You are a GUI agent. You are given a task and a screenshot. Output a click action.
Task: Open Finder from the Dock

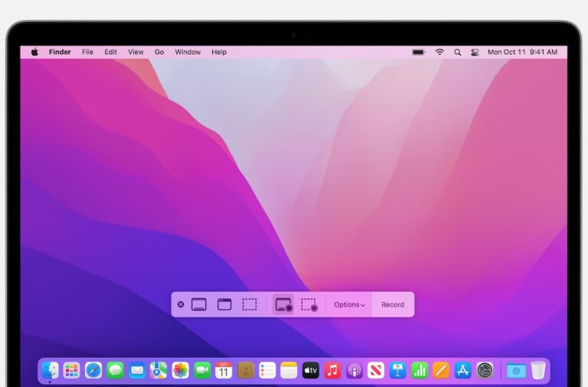coord(51,370)
